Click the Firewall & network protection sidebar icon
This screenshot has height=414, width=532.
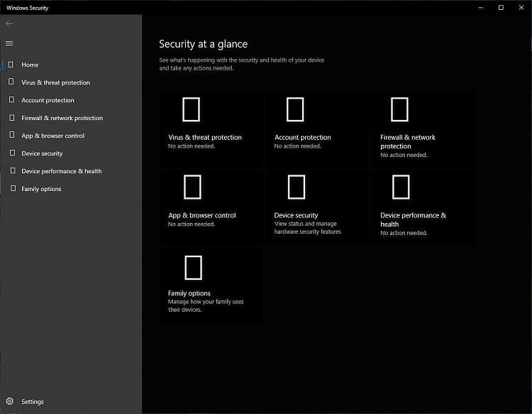pyautogui.click(x=12, y=117)
